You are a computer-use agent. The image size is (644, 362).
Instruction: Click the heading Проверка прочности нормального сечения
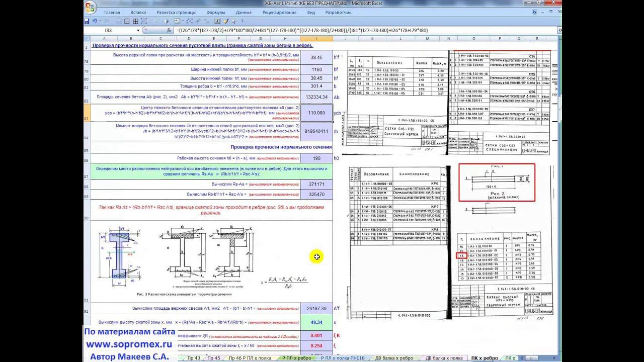coord(281,147)
